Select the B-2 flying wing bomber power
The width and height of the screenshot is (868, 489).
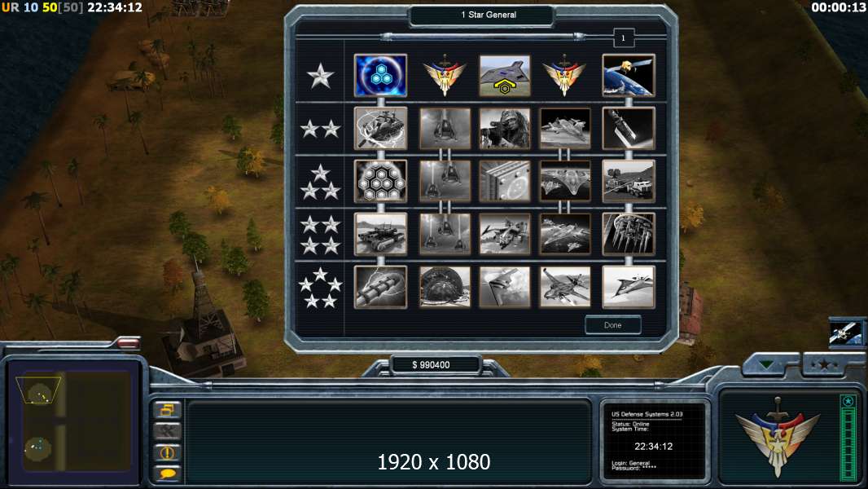pyautogui.click(x=504, y=288)
